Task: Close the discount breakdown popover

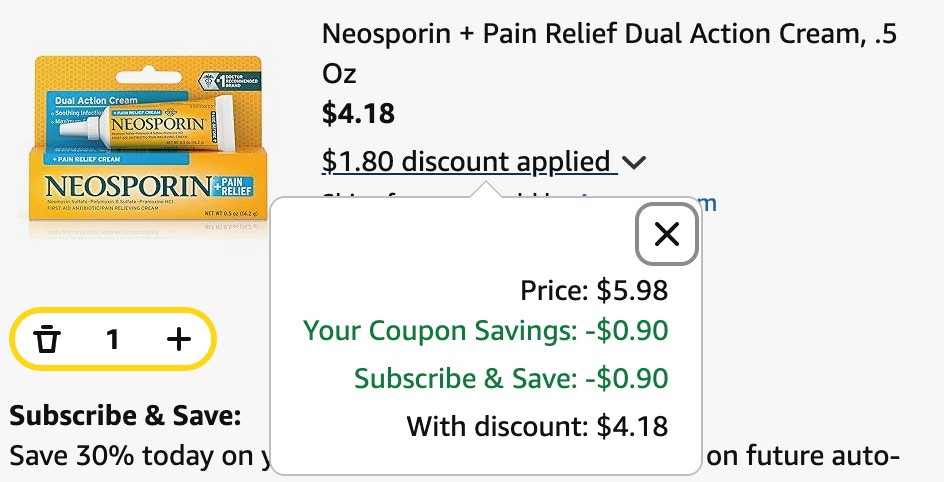Action: (x=667, y=234)
